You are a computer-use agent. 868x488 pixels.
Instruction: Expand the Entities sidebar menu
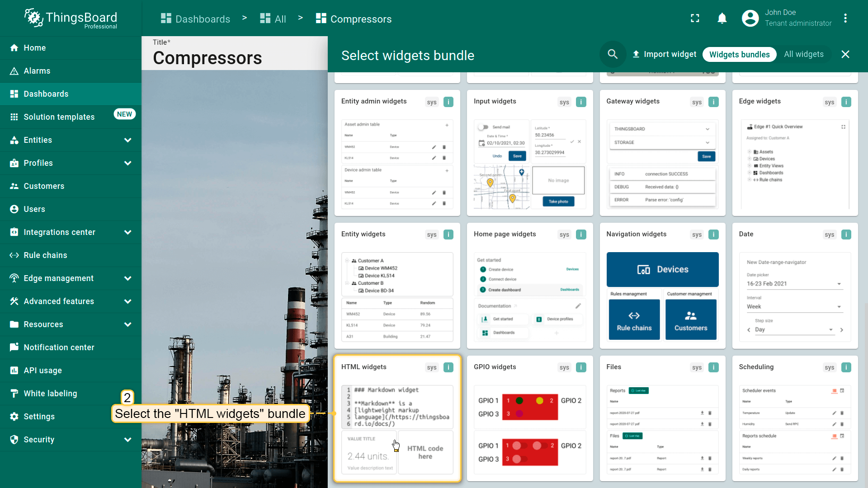tap(127, 140)
